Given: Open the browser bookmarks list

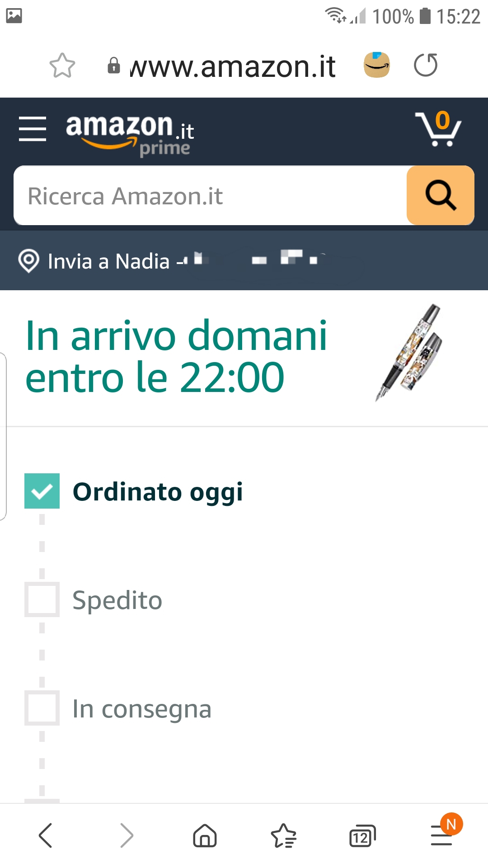Looking at the screenshot, I should pyautogui.click(x=283, y=835).
